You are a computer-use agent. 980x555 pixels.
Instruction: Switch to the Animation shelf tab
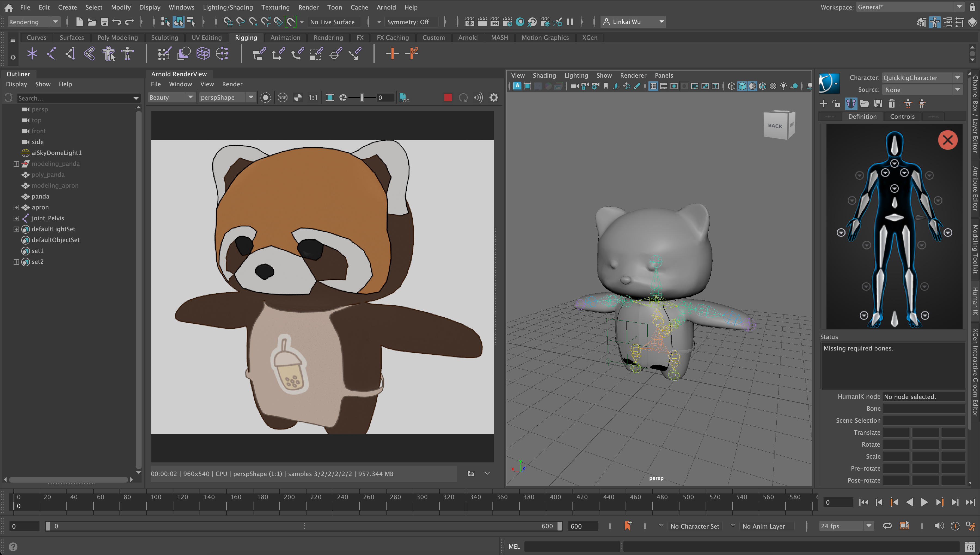tap(285, 37)
